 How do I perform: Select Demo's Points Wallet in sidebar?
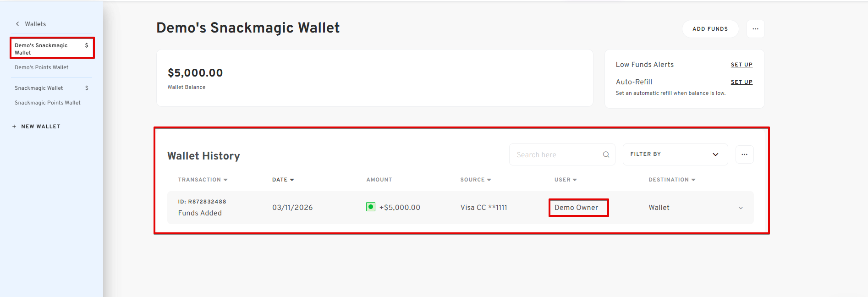click(41, 67)
